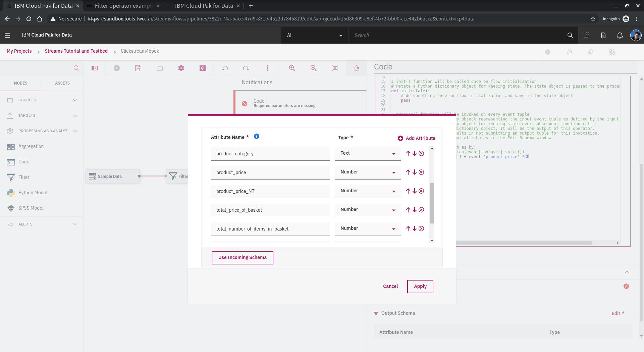Switch to the ASSETS tab

tap(62, 83)
